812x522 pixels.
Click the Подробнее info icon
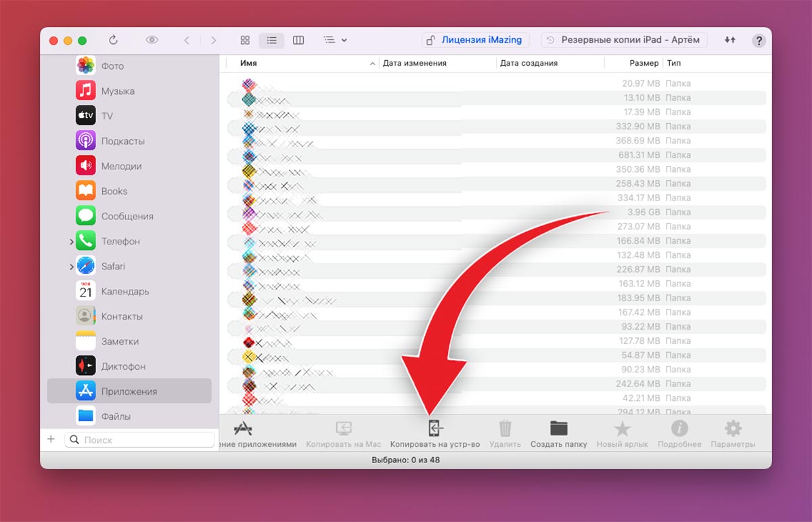pyautogui.click(x=679, y=429)
